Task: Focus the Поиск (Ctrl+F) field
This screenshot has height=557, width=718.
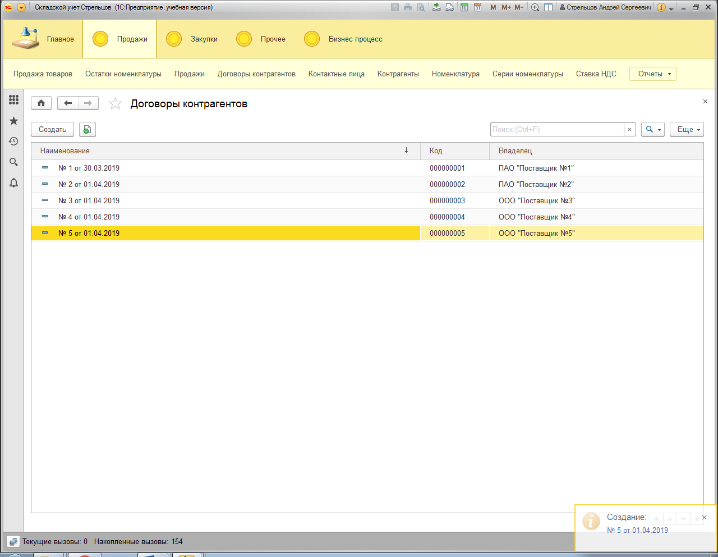Action: [557, 130]
